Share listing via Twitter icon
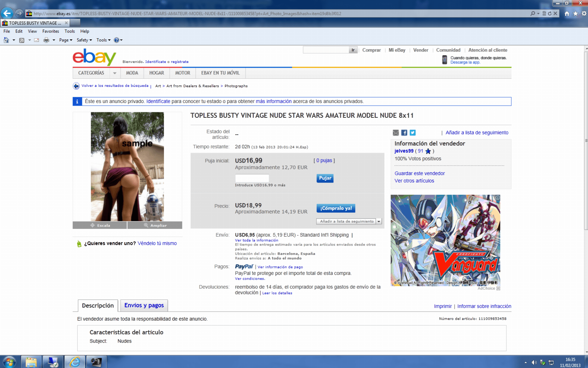The image size is (588, 368). [x=413, y=133]
